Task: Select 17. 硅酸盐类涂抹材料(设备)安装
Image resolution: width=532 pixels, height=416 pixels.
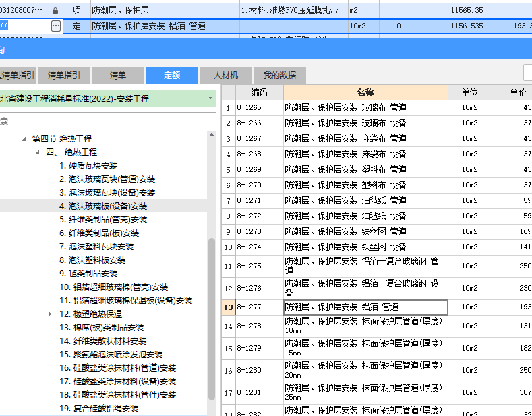Action: pyautogui.click(x=118, y=382)
